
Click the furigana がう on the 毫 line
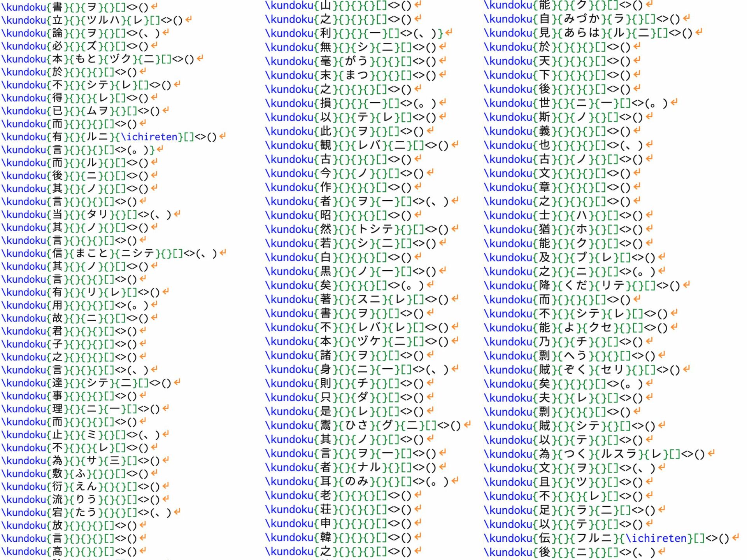[x=357, y=61]
